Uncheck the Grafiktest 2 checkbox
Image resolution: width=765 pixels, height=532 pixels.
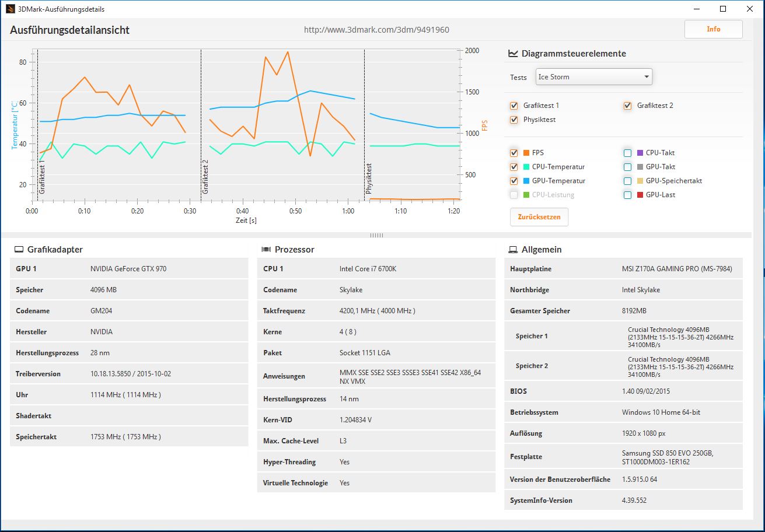pos(627,106)
